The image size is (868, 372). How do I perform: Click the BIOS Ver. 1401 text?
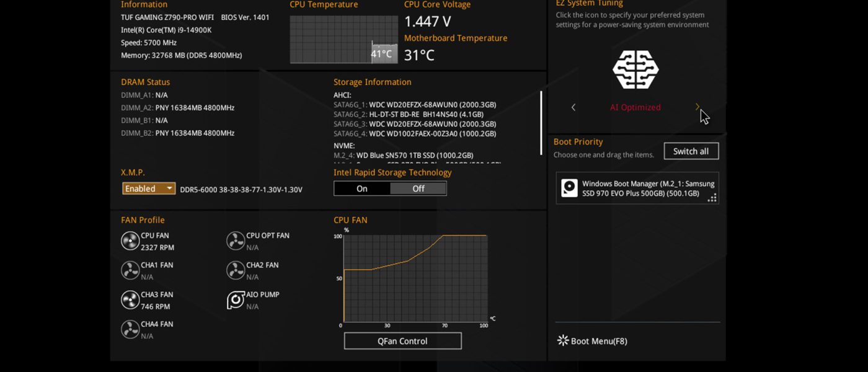(246, 17)
